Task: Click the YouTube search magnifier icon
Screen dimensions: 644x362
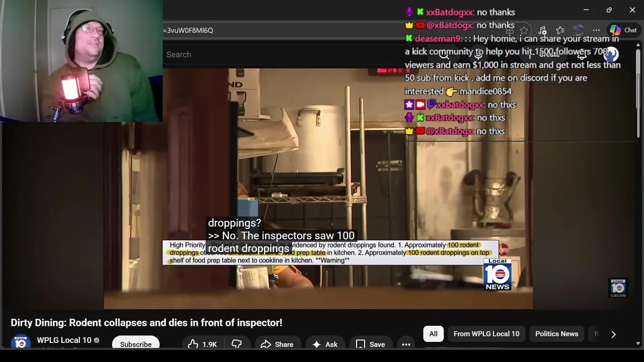Action: coord(444,55)
